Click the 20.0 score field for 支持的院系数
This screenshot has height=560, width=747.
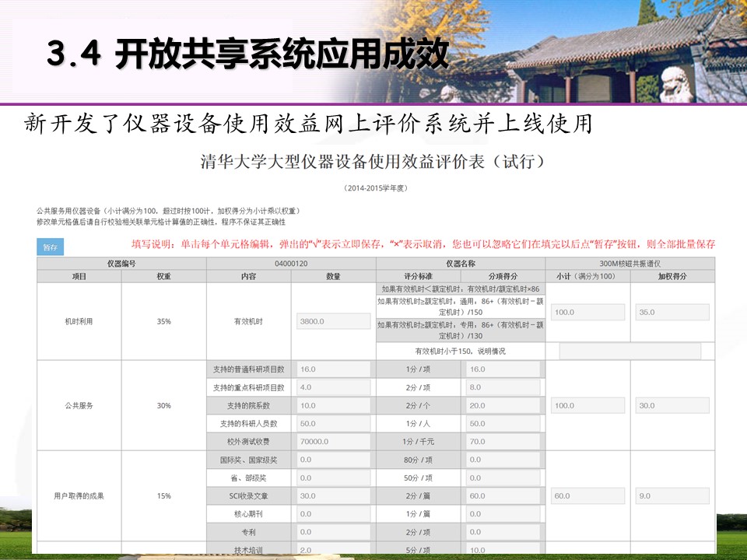pos(503,405)
